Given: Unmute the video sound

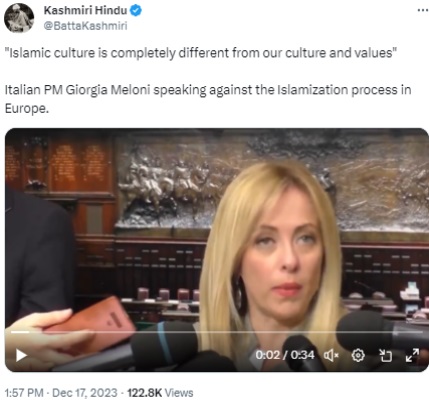Looking at the screenshot, I should click(x=331, y=356).
